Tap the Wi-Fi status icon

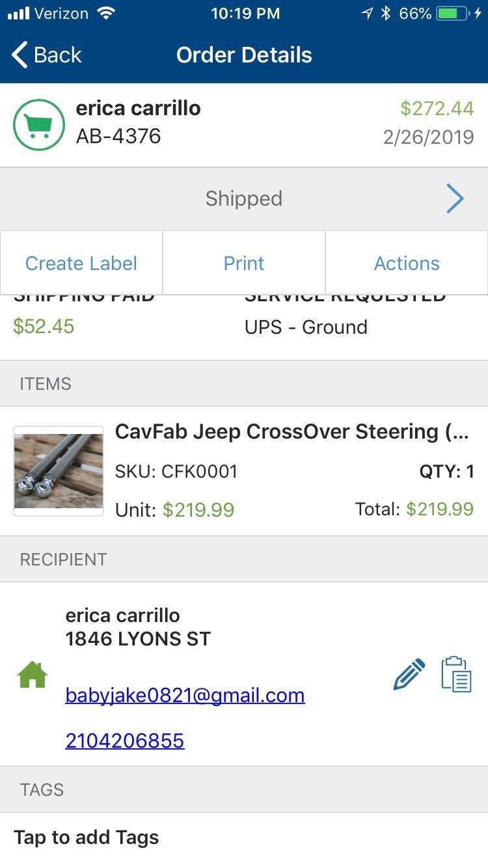[105, 14]
